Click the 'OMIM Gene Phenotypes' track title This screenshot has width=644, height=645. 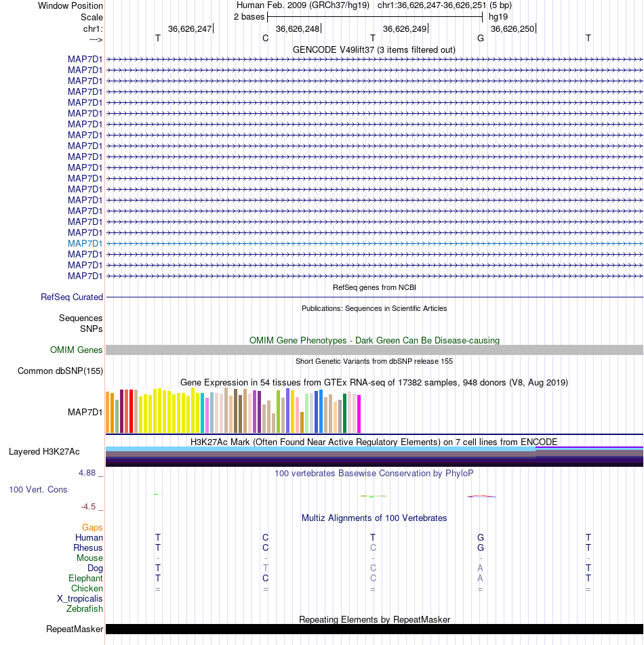point(374,341)
